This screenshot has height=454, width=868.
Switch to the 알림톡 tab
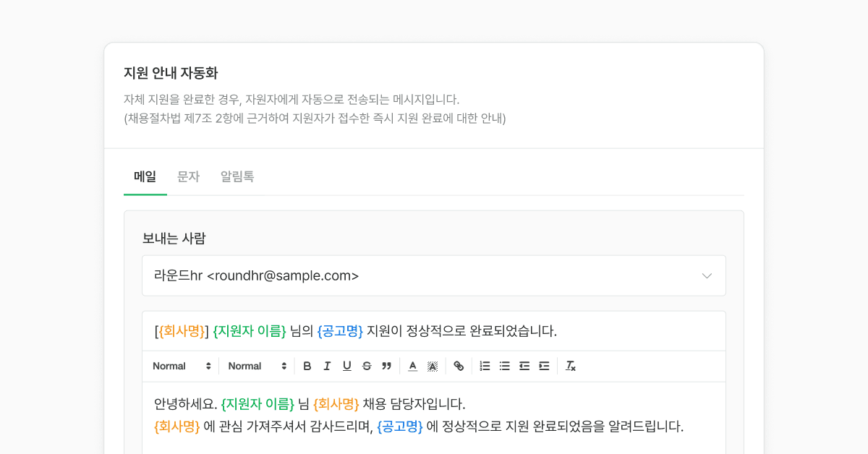pos(237,176)
